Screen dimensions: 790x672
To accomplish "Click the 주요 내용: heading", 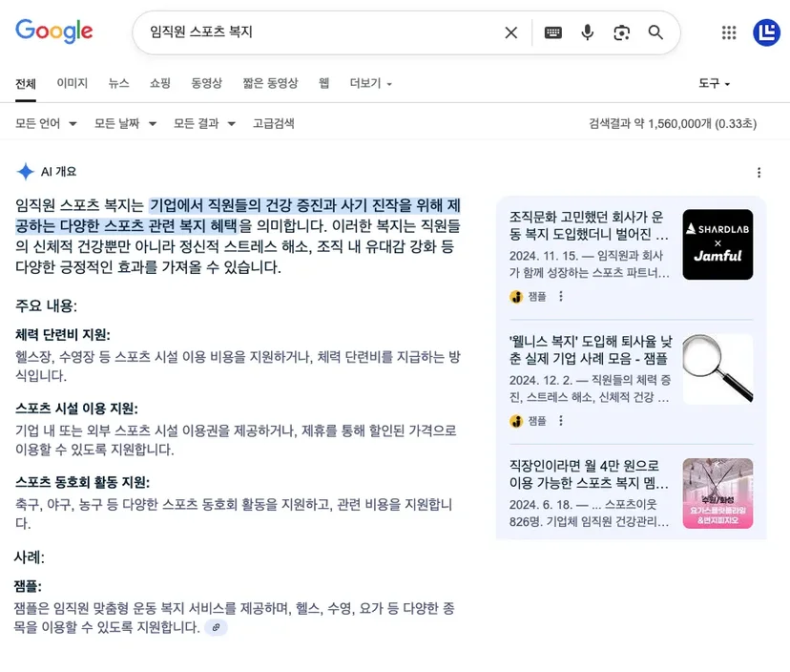I will click(x=46, y=305).
